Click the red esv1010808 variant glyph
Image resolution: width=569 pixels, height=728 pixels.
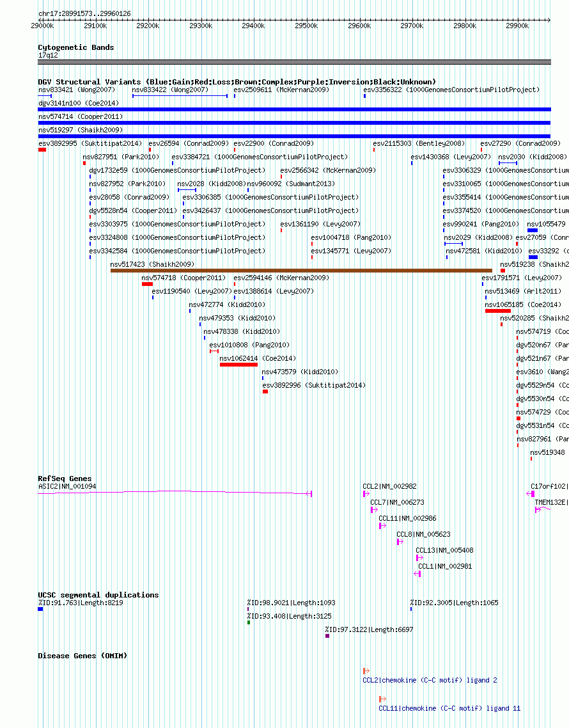point(214,351)
